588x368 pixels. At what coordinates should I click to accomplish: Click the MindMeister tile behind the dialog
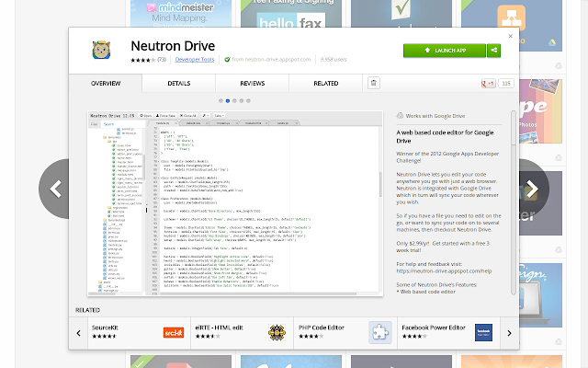[181, 14]
